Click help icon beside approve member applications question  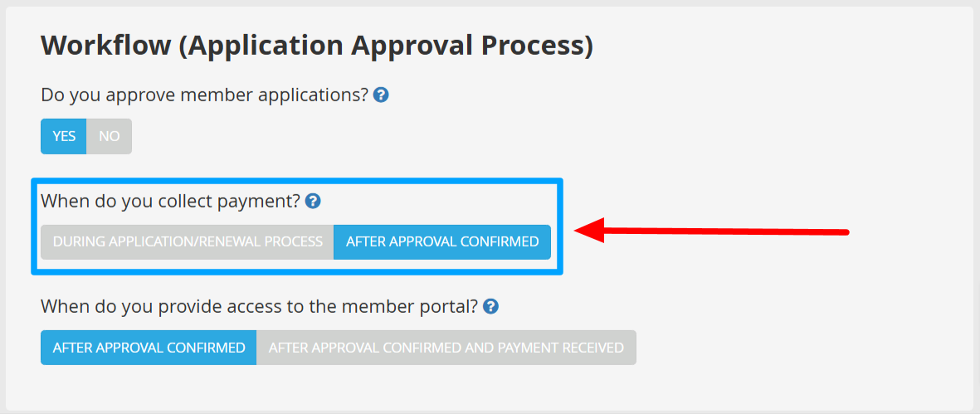pyautogui.click(x=381, y=95)
